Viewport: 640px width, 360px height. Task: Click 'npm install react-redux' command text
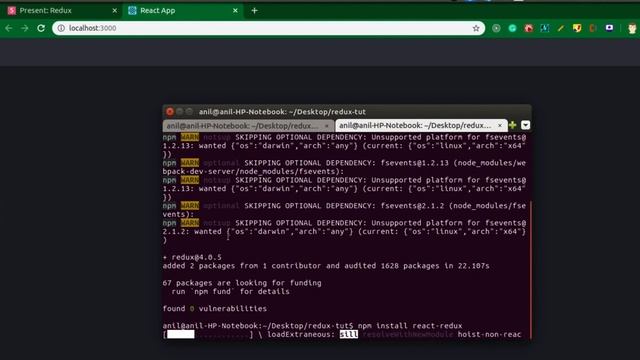pos(410,326)
